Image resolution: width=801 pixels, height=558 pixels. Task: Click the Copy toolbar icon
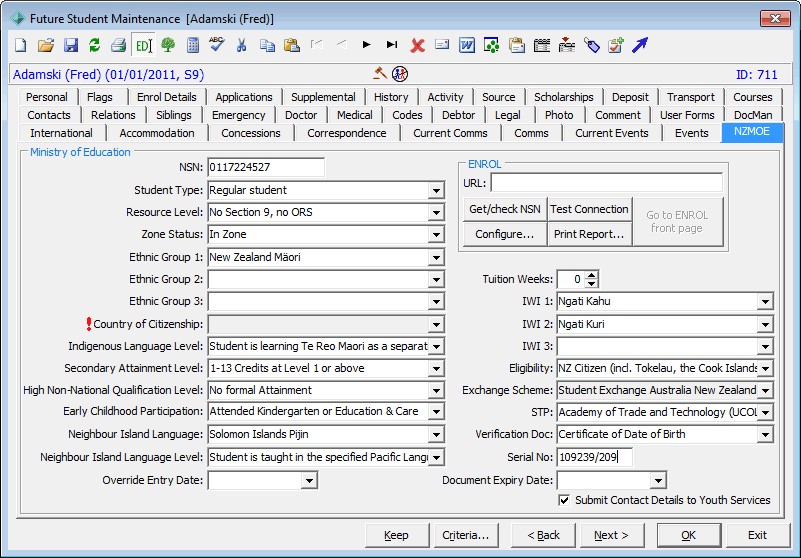(x=267, y=45)
